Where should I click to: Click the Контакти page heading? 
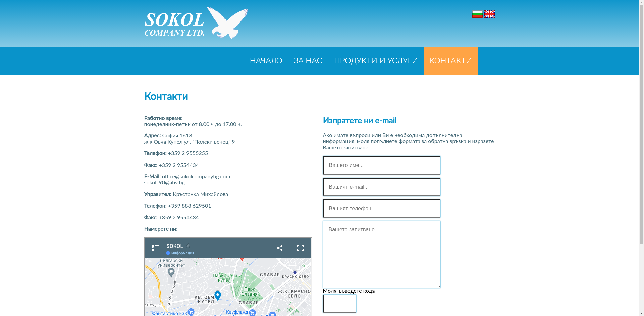point(166,97)
